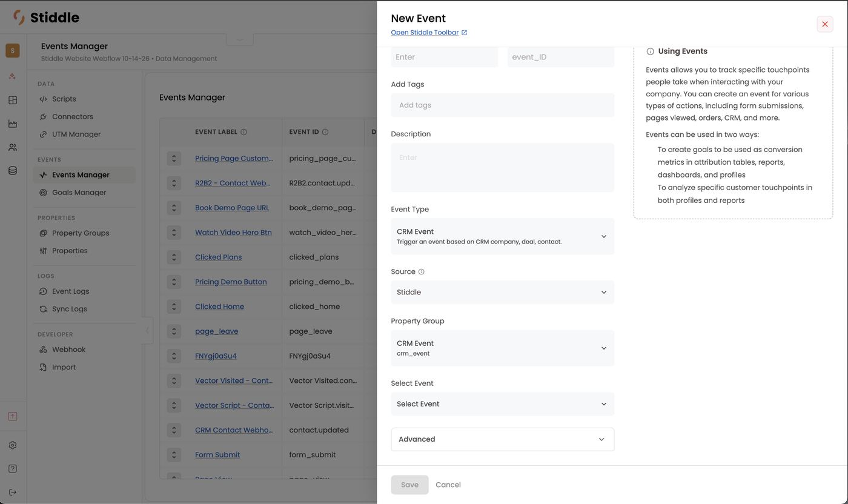Open contacts icon in left rail

(13, 147)
